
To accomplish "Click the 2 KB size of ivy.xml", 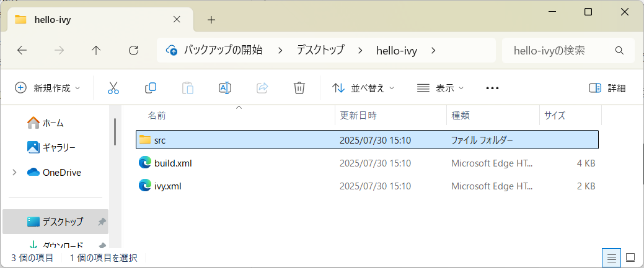I will coord(586,186).
